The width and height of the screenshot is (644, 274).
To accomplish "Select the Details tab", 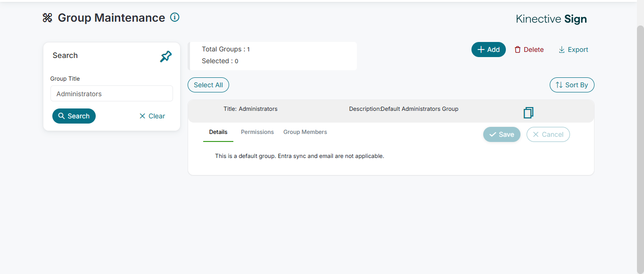I will [x=218, y=132].
